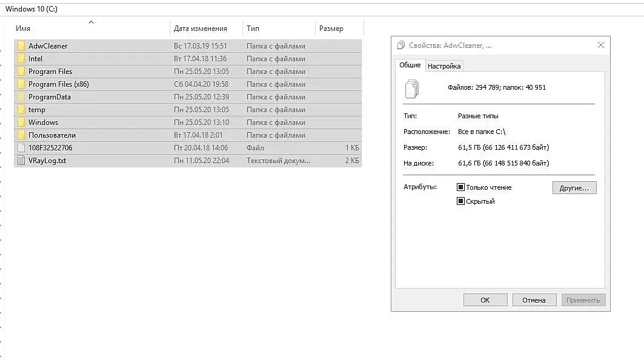Open the Другие... attributes button

point(574,188)
